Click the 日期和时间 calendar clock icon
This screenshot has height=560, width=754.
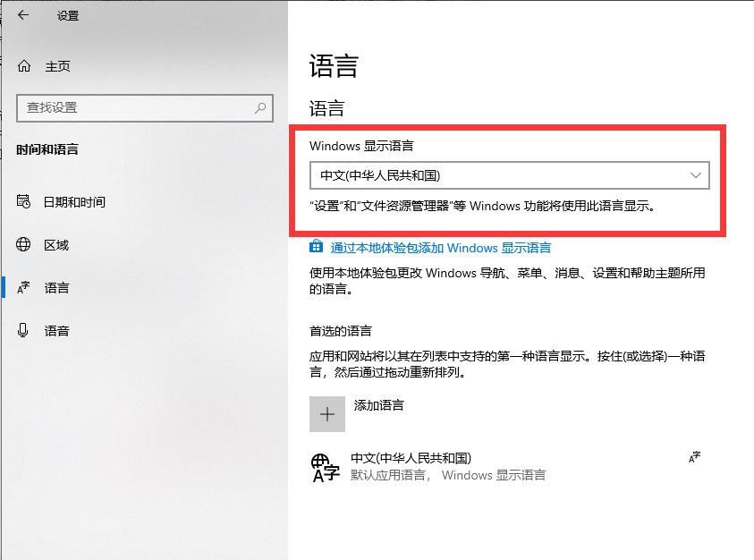pos(23,201)
